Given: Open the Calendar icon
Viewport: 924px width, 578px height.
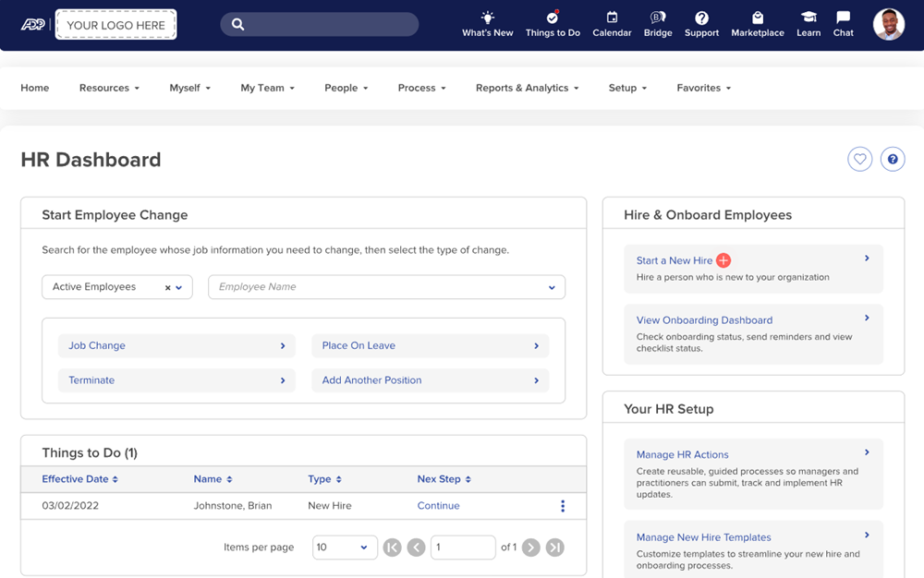Looking at the screenshot, I should (612, 17).
